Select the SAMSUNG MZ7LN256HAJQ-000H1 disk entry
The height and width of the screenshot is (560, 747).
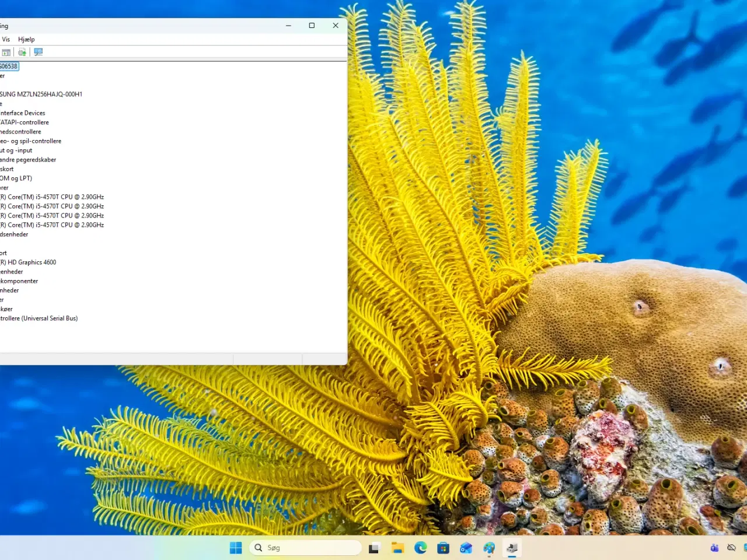coord(41,94)
